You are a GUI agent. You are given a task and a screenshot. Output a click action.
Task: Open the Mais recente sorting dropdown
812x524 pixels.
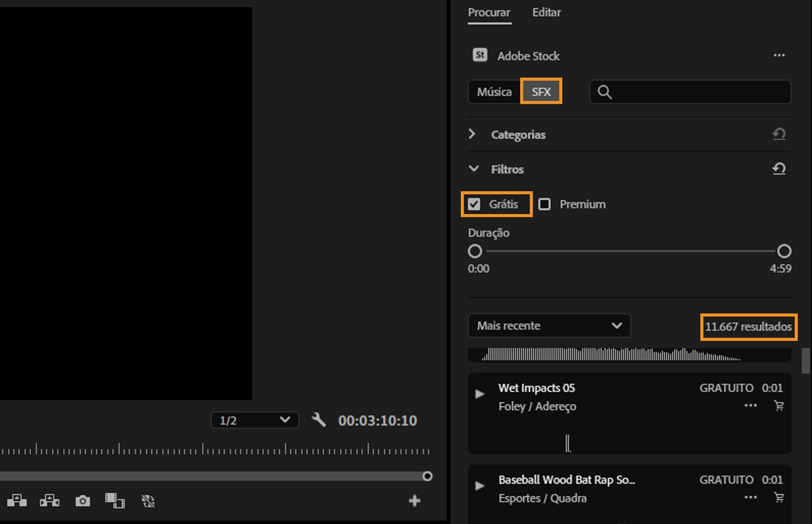[x=549, y=326]
